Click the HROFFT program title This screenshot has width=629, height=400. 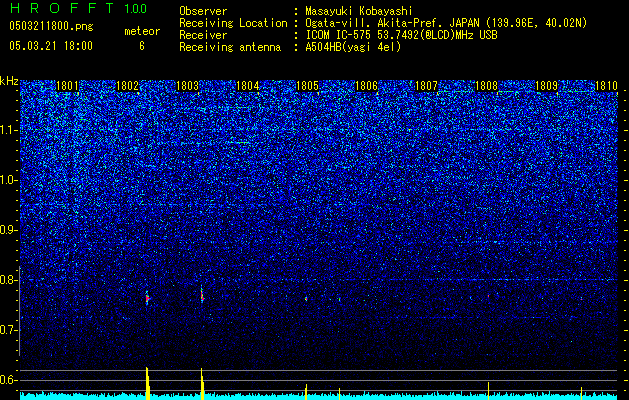[62, 8]
